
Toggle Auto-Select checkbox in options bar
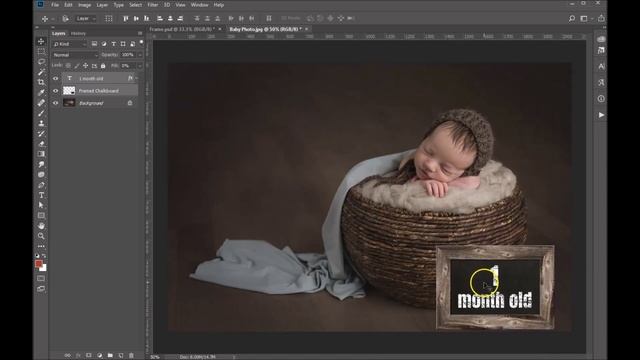65,18
